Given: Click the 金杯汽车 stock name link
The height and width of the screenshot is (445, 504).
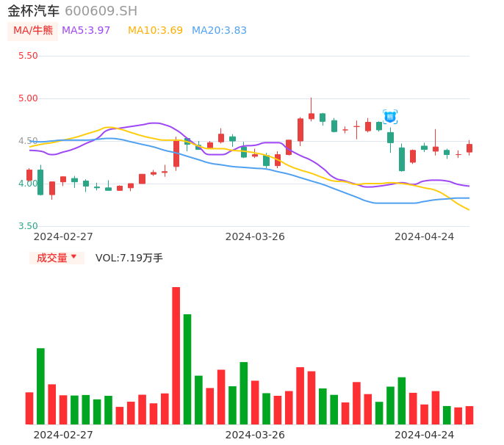Looking at the screenshot, I should pos(34,11).
